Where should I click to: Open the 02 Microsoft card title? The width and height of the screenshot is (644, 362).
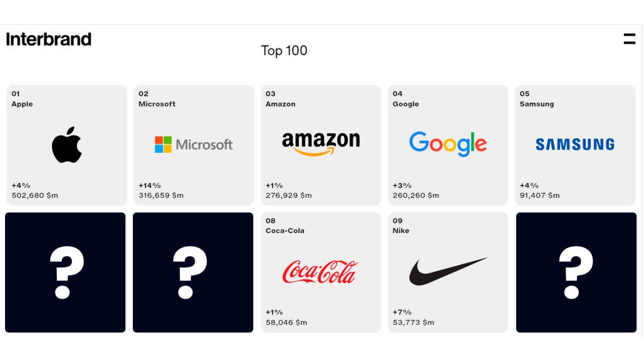pos(157,99)
